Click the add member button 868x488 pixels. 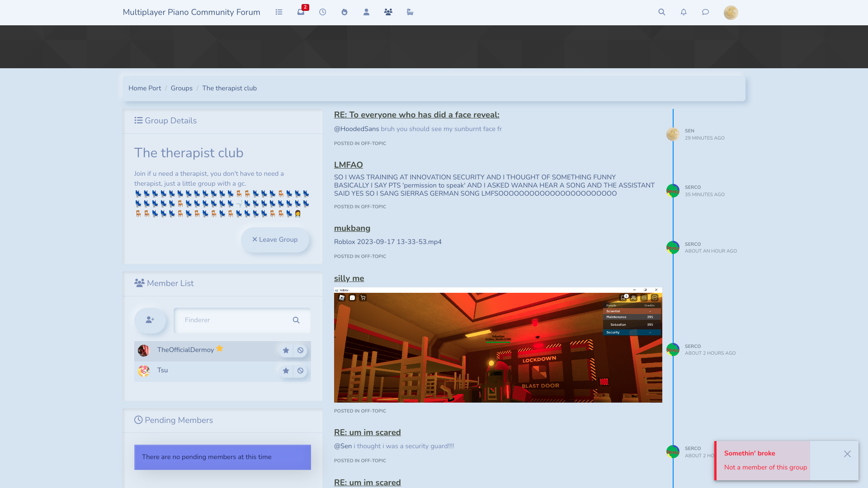[x=150, y=320]
